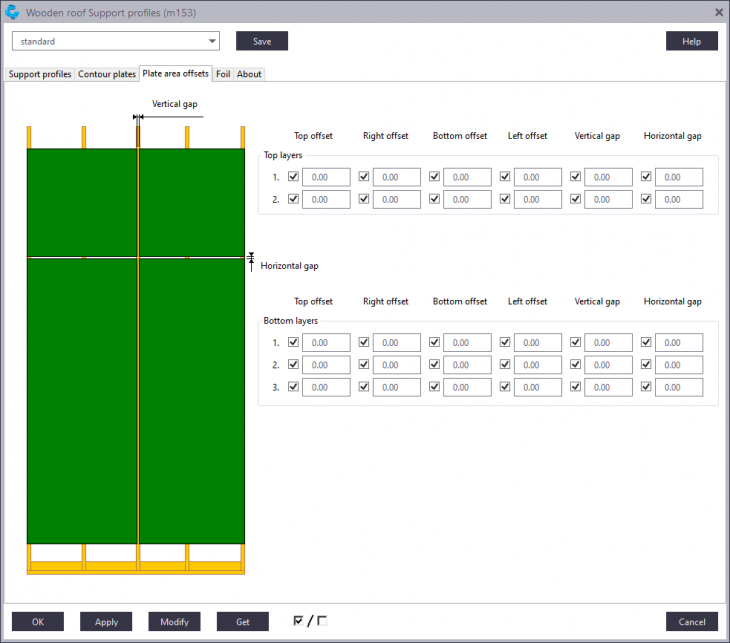Open the Foil tab
The height and width of the screenshot is (643, 730).
coord(223,74)
